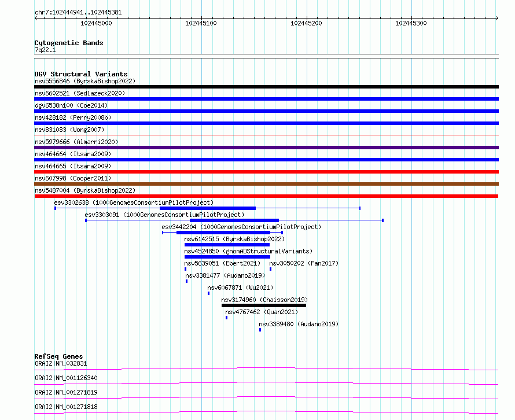Open nsv607998 (Cooper2011) label
The height and width of the screenshot is (420, 515).
pyautogui.click(x=73, y=178)
